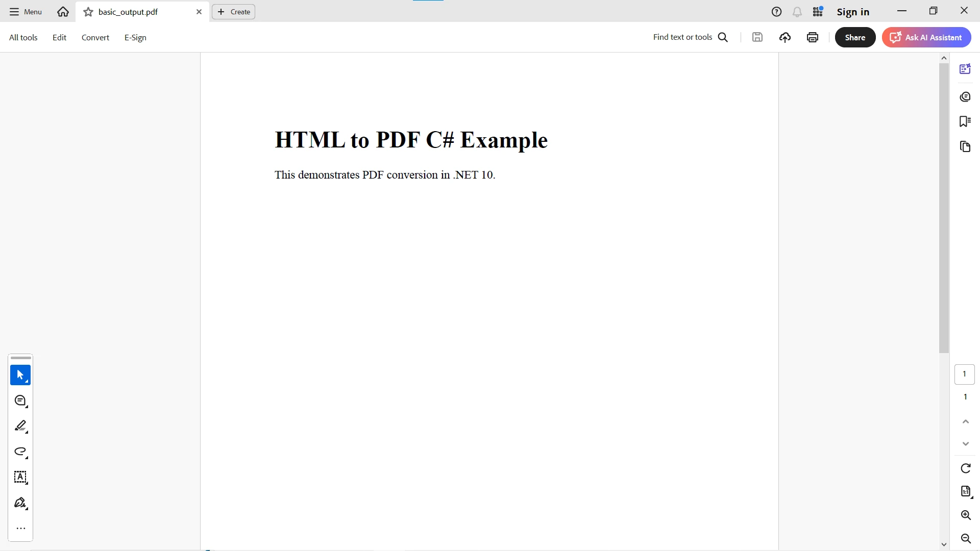Click the Ask AI Assistant button
The image size is (980, 551).
coord(926,37)
